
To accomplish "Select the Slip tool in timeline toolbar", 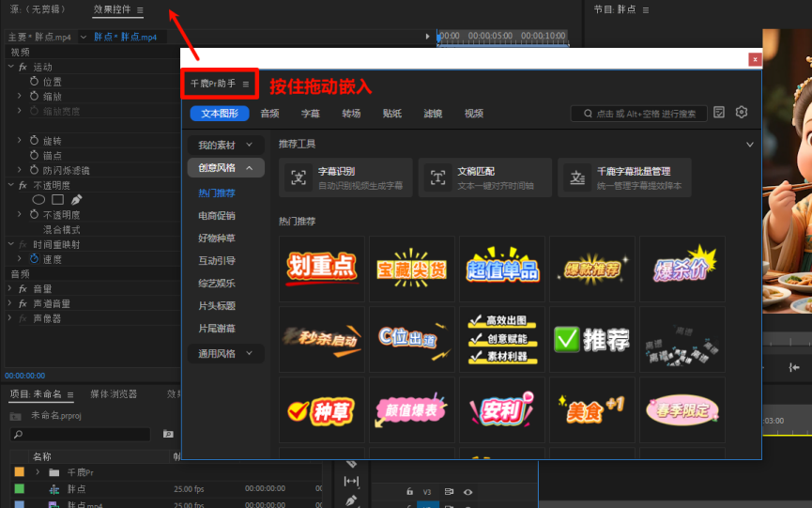I will coord(351,481).
